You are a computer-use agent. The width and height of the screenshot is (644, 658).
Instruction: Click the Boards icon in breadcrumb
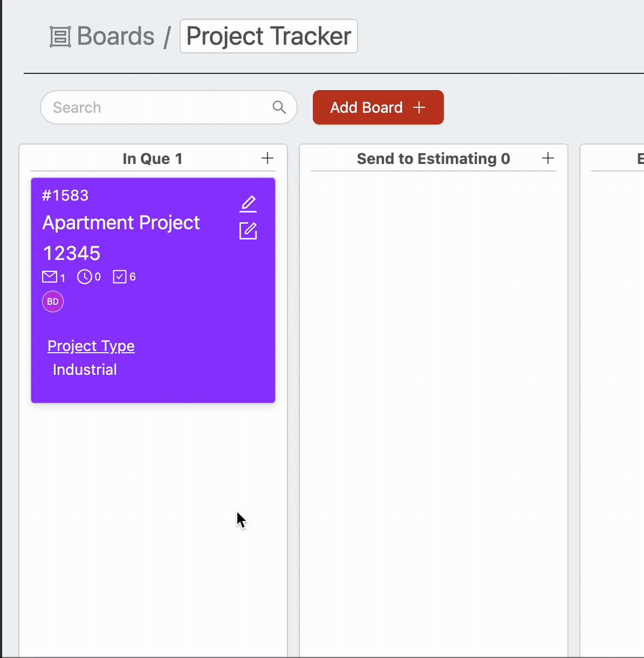point(60,37)
